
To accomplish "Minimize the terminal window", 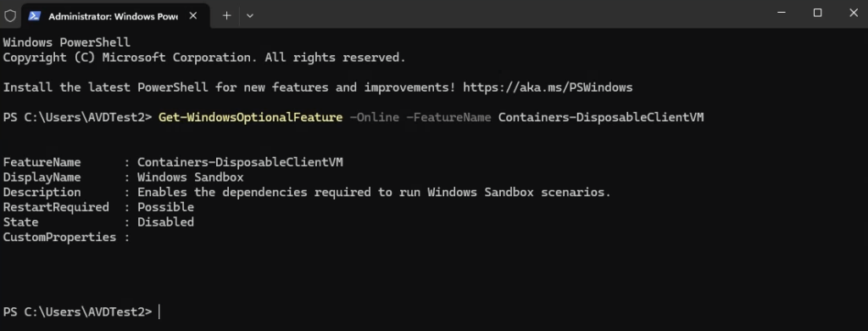I will coord(781,13).
